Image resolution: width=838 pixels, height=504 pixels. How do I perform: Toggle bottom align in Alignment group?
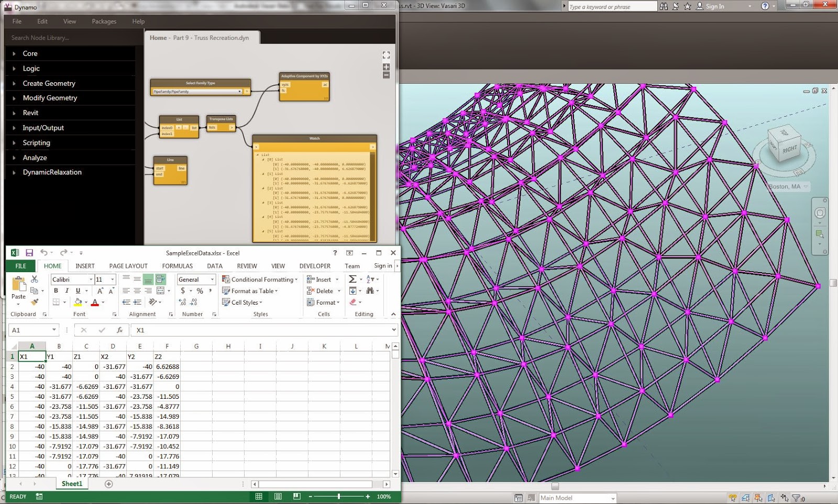[x=148, y=279]
